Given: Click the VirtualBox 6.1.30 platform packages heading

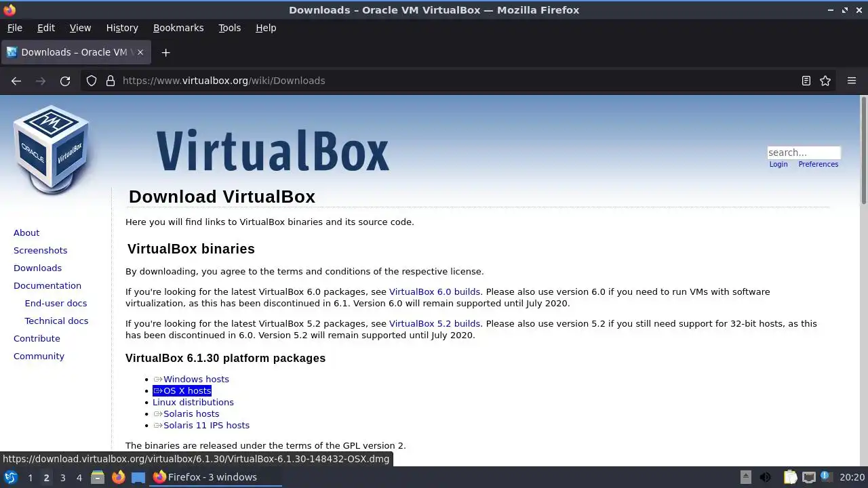Looking at the screenshot, I should [x=225, y=358].
